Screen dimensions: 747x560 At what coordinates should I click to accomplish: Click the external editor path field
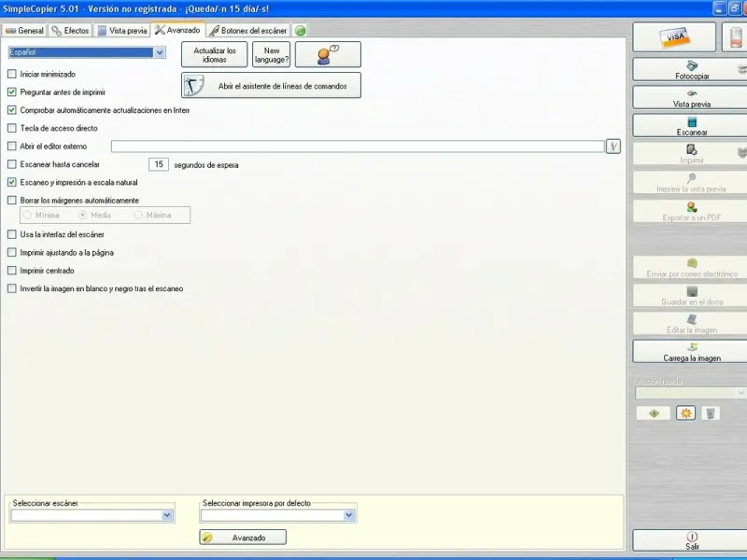(358, 147)
